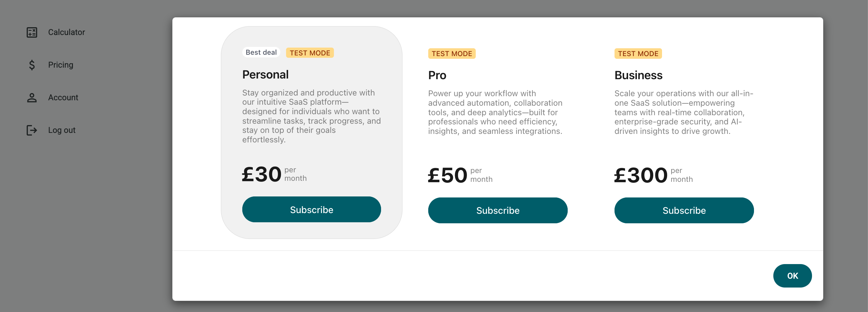
Task: Open Calculator from the sidebar menu
Action: (67, 32)
